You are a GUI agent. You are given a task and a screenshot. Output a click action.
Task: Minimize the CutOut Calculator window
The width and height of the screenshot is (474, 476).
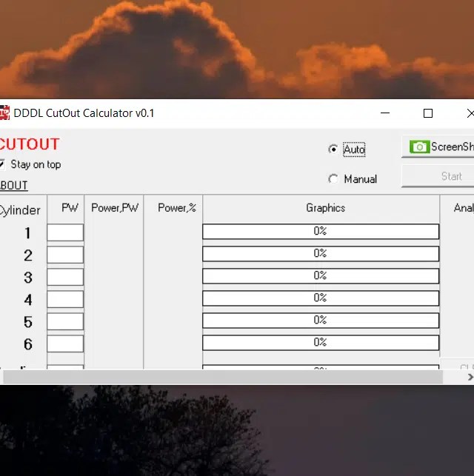point(385,113)
